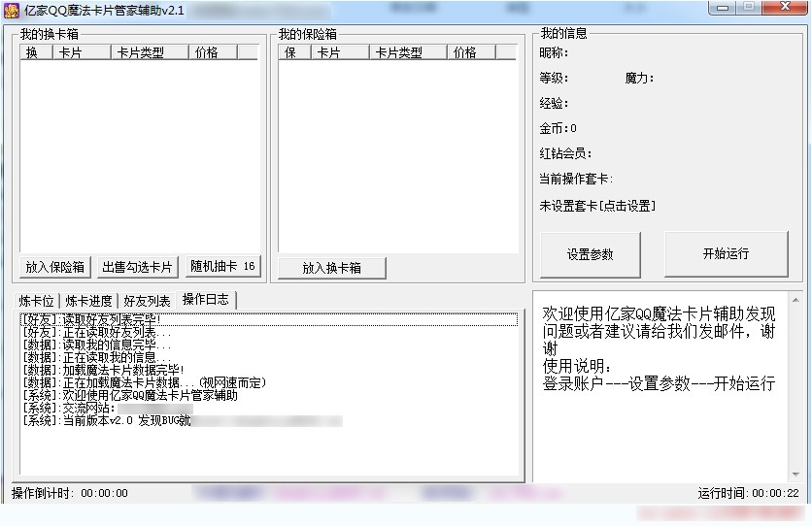Click 放入保险箱 button

[x=55, y=268]
